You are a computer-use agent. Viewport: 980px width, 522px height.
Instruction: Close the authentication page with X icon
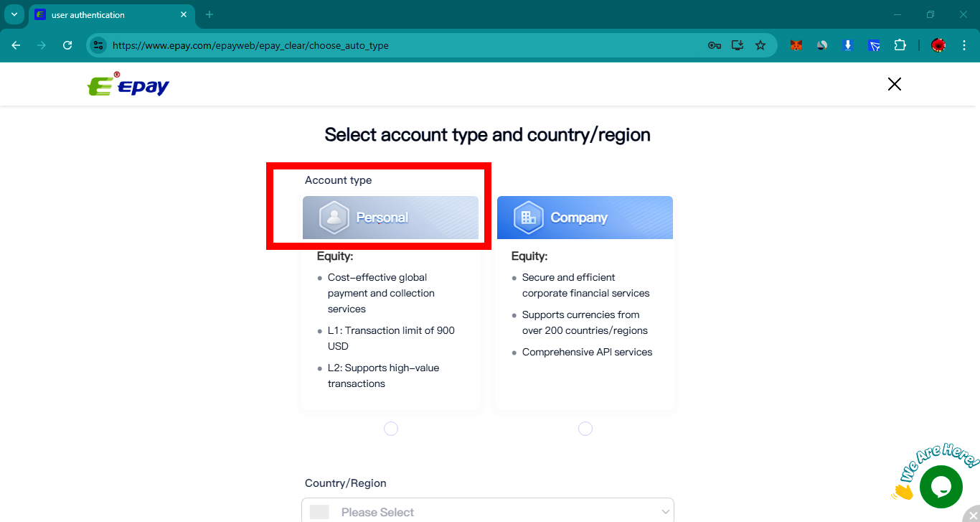click(x=894, y=84)
